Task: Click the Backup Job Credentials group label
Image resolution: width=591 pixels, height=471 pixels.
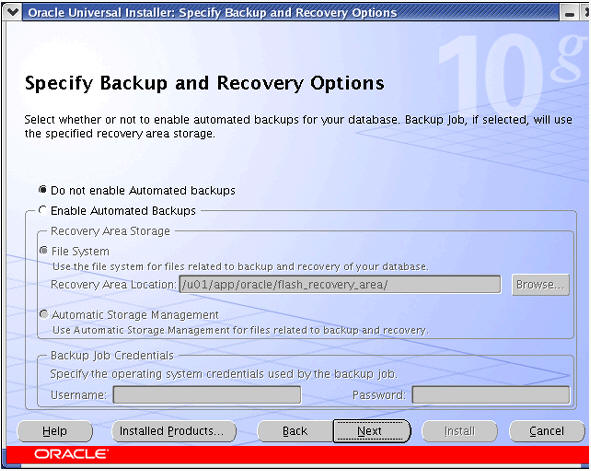Action: tap(112, 355)
